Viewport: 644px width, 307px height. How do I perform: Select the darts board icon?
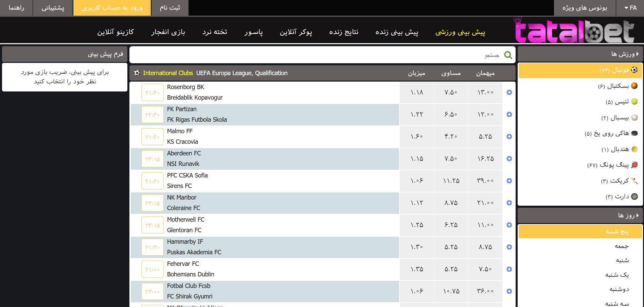click(x=634, y=197)
